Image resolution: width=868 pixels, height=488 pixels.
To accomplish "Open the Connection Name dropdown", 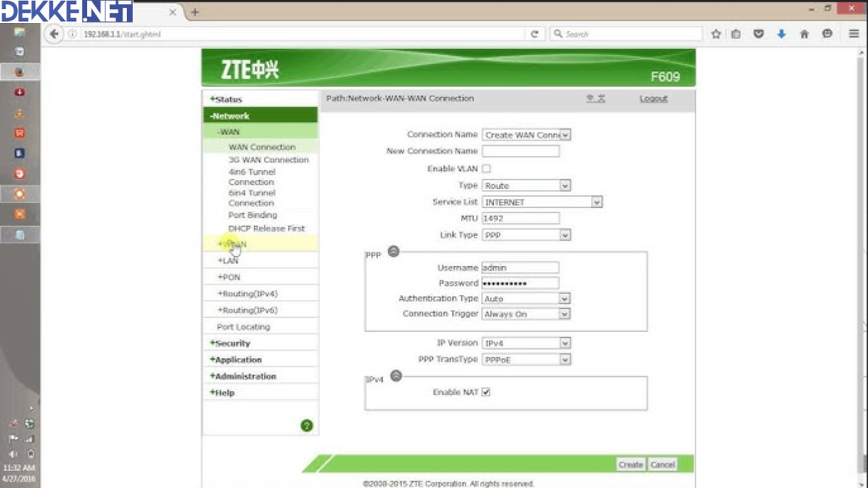I will [526, 135].
